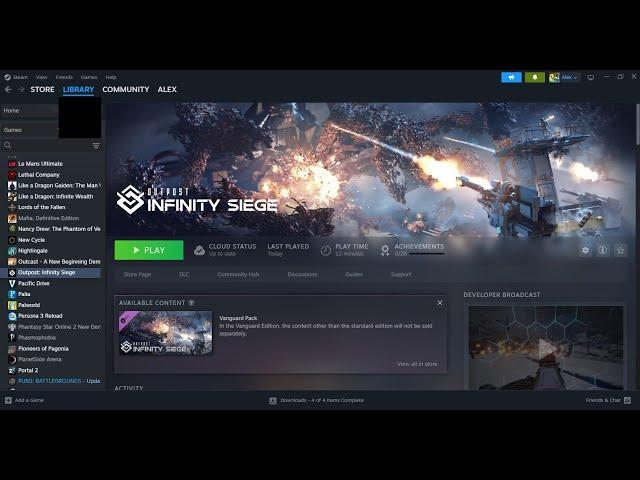This screenshot has width=640, height=480.
Task: Click the cloud status icon
Action: click(x=199, y=250)
